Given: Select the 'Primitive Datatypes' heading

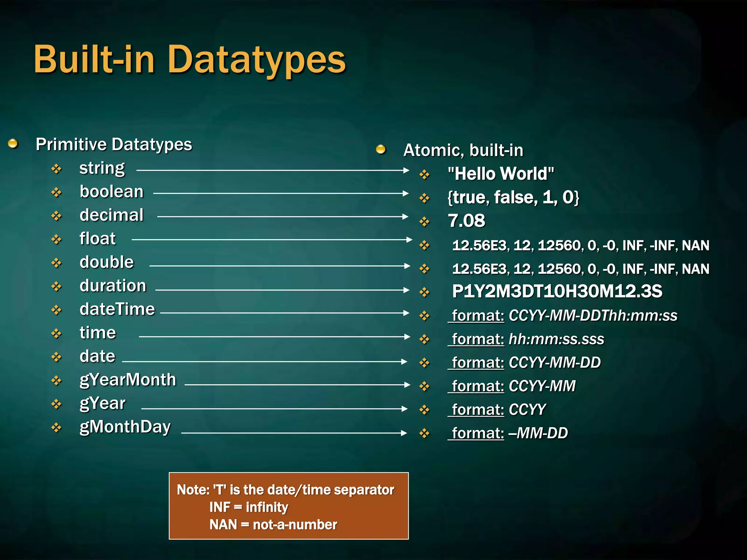Looking at the screenshot, I should coord(114,144).
